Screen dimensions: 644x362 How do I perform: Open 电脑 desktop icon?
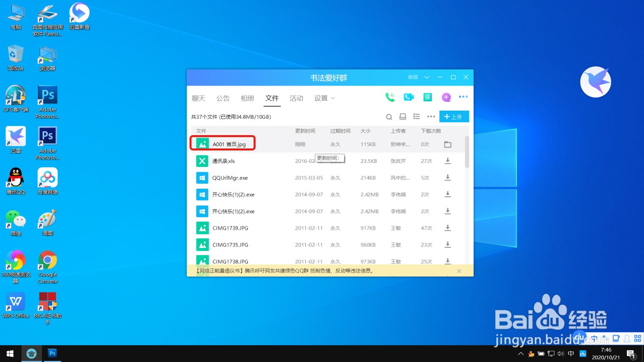pyautogui.click(x=16, y=16)
